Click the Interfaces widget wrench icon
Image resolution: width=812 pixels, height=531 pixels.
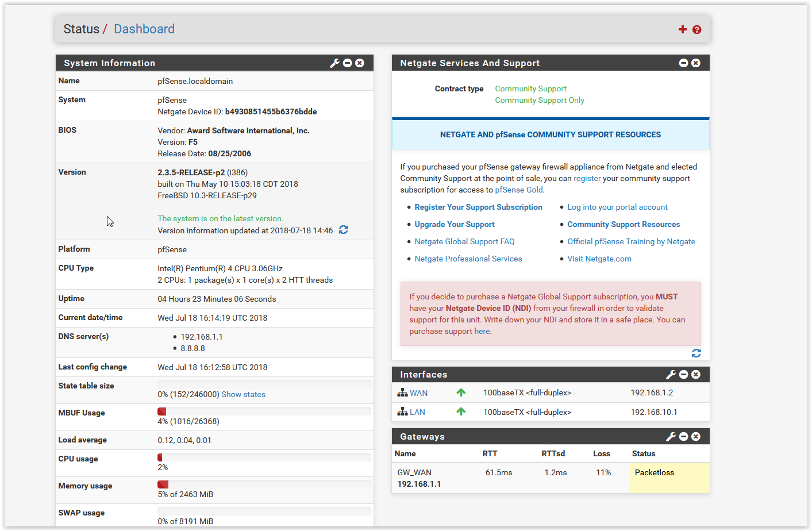pyautogui.click(x=671, y=375)
